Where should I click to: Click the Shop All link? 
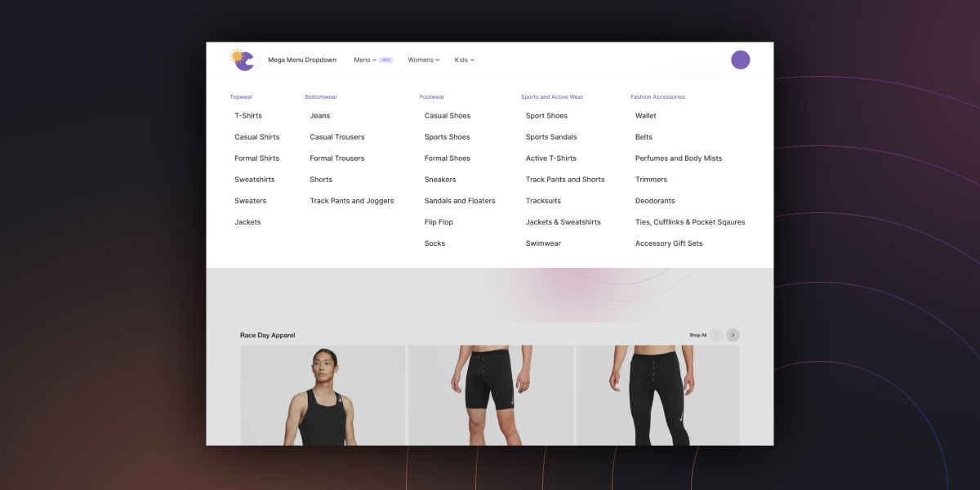[x=697, y=335]
